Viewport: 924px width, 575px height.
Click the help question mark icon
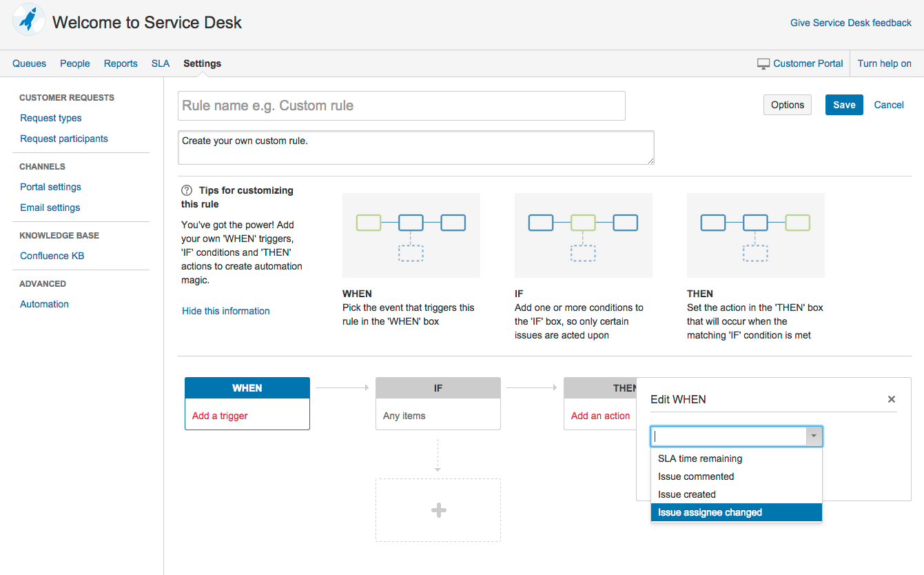[x=187, y=190]
